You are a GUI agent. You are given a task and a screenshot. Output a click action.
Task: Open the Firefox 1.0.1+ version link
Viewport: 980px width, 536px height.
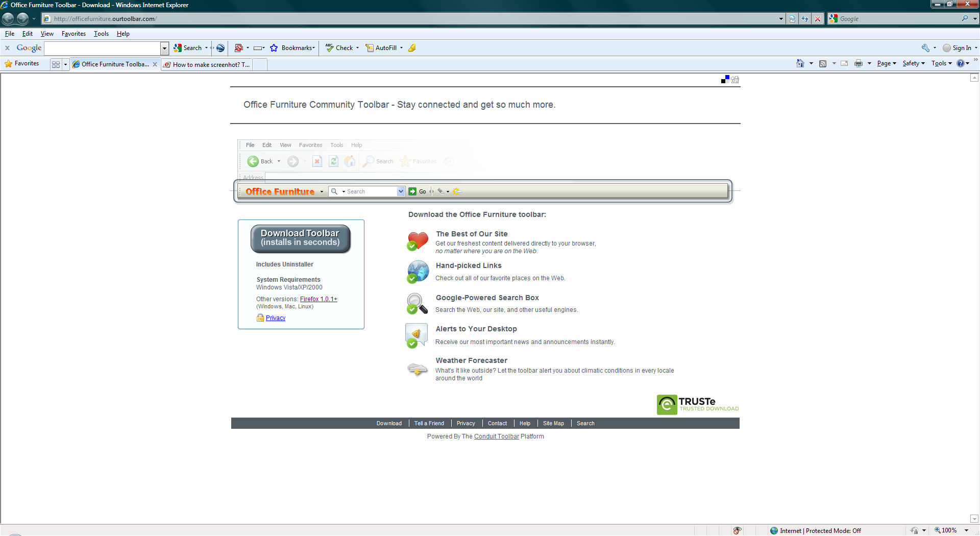point(318,299)
